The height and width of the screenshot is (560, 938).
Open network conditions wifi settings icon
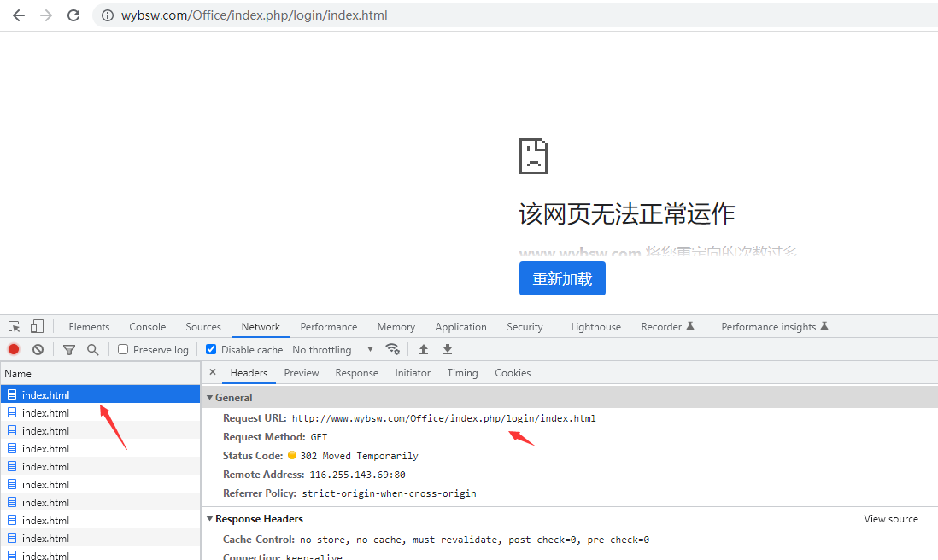coord(392,349)
